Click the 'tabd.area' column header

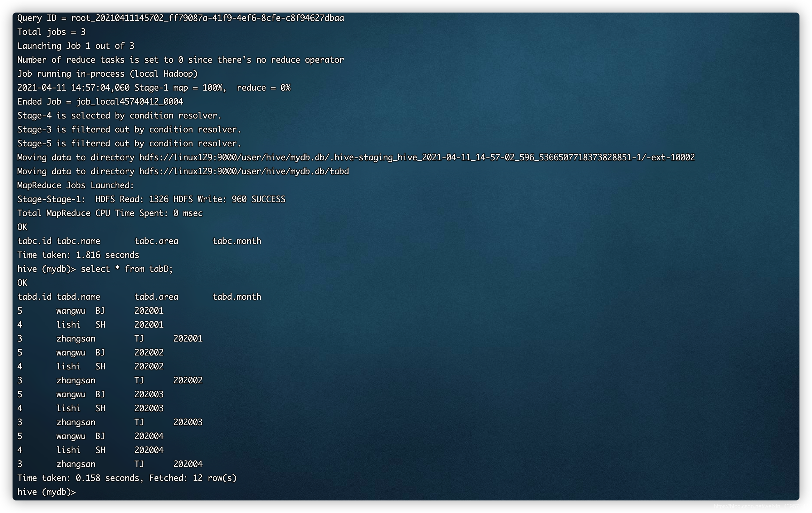click(156, 297)
